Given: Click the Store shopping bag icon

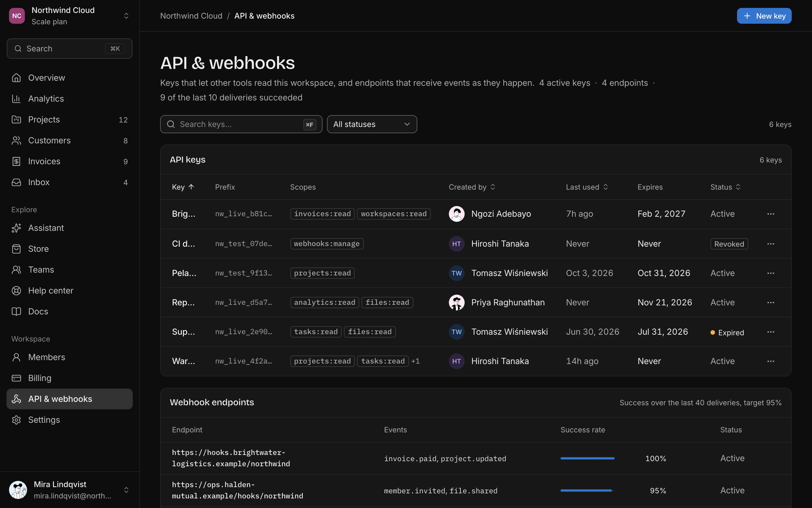Looking at the screenshot, I should (16, 249).
